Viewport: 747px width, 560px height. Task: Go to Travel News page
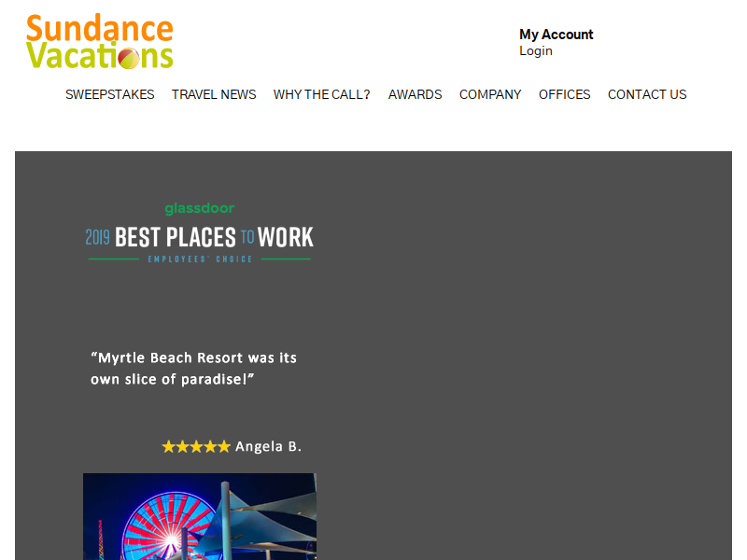(x=214, y=94)
